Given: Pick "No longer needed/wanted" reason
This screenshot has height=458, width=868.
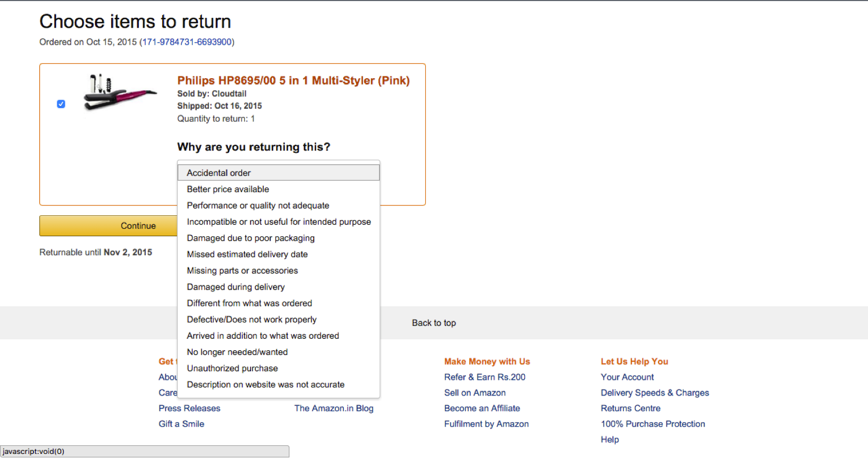Looking at the screenshot, I should pos(237,352).
